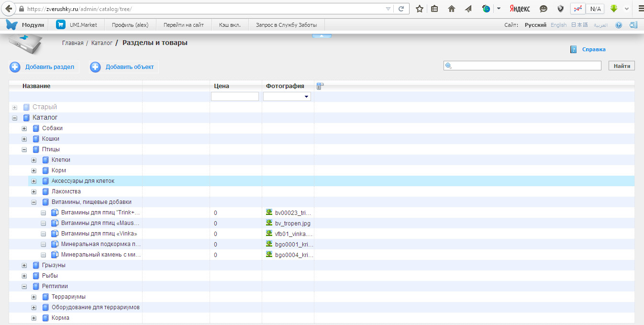Screen dimensions: 644x325
Task: Collapse the top admin panel with arrow tab
Action: [322, 35]
